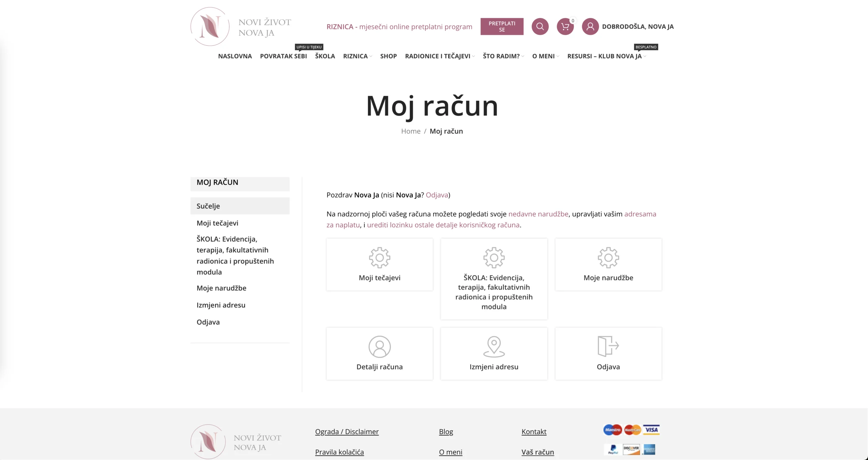
Task: Click the Odjava link in the greeting
Action: 437,195
